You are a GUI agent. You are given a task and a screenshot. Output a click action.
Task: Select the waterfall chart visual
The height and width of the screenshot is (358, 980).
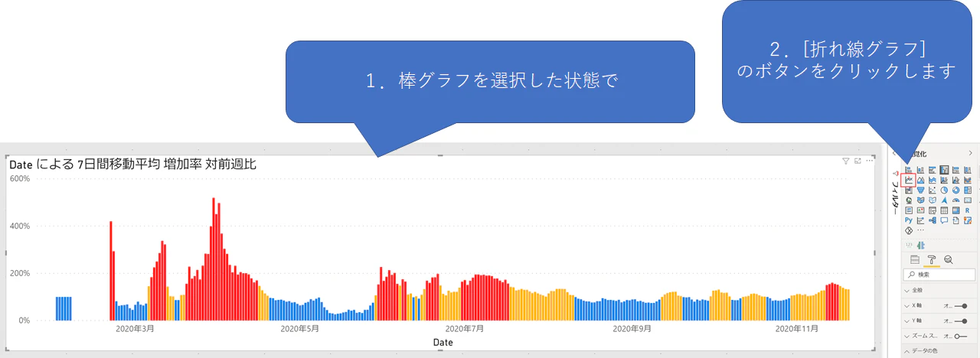point(909,190)
